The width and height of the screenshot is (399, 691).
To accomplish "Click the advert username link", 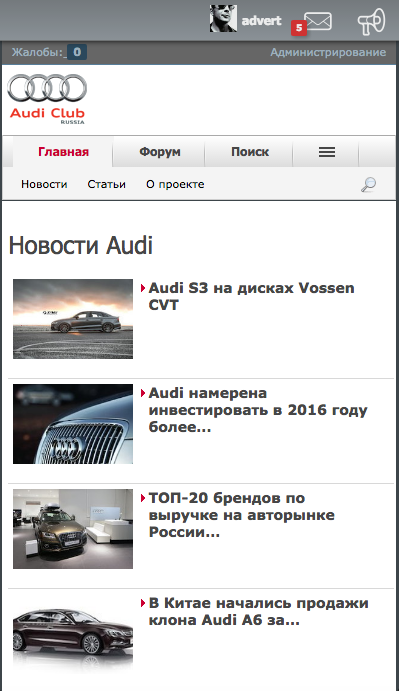I will [261, 21].
